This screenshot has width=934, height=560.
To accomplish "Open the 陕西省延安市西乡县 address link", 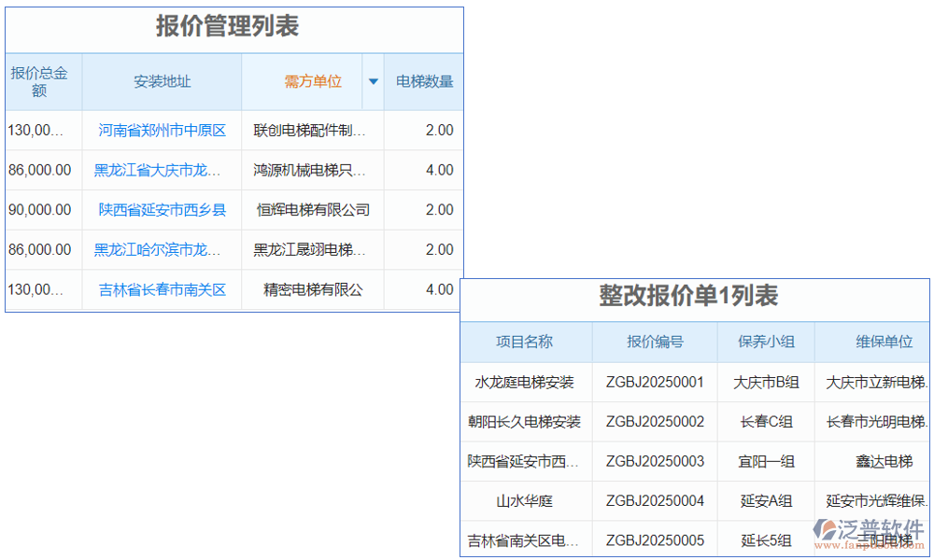I will pos(161,210).
